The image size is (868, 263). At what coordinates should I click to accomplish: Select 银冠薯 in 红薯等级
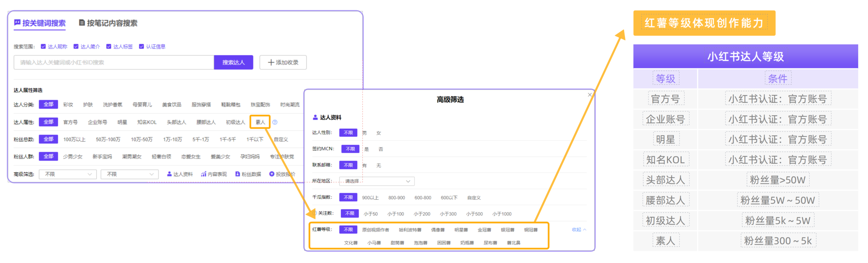[508, 230]
